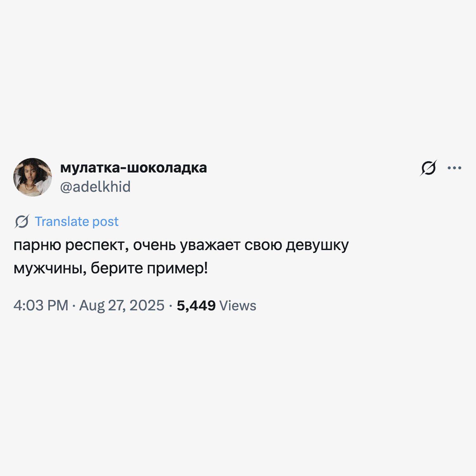476x476 pixels.
Task: Click the Grok icon beside Translate post
Action: (22, 221)
